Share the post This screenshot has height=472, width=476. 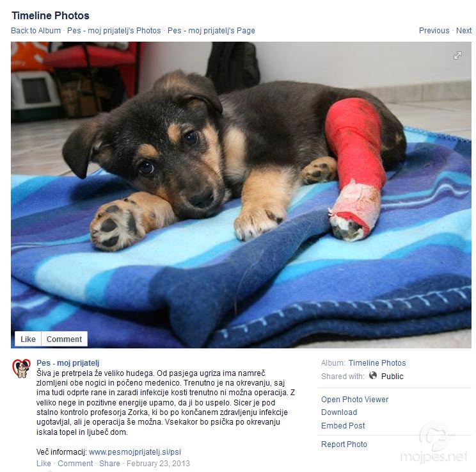coord(109,464)
